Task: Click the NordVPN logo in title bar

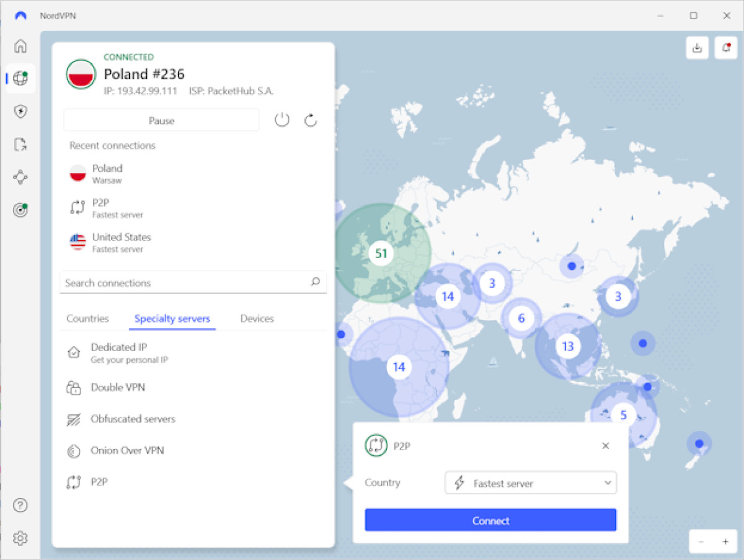Action: coord(20,16)
